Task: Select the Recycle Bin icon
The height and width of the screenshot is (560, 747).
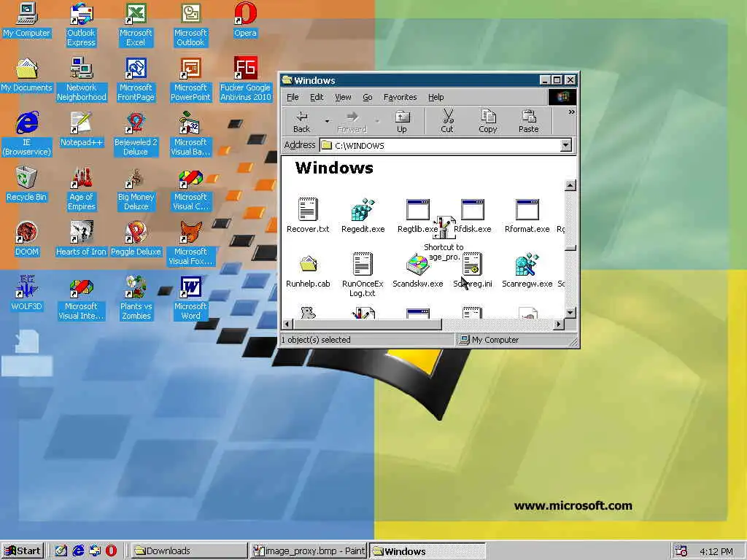Action: click(27, 184)
